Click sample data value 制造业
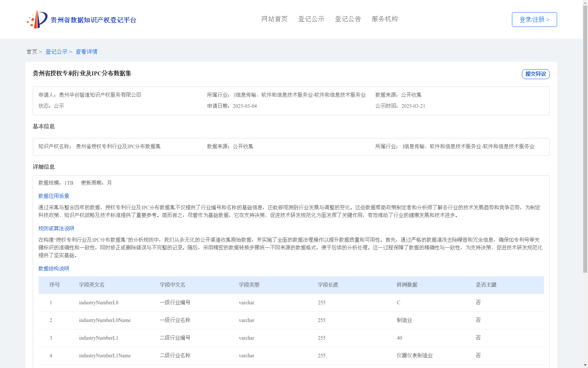 tap(405, 320)
